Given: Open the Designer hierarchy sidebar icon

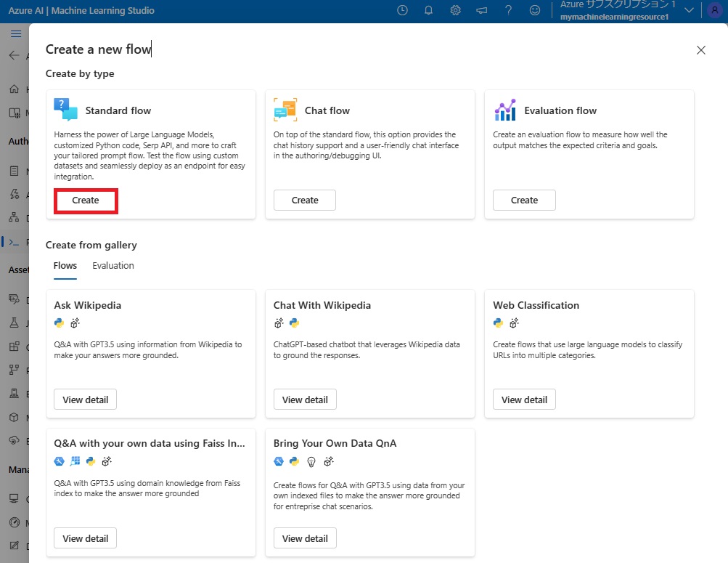Looking at the screenshot, I should [15, 216].
